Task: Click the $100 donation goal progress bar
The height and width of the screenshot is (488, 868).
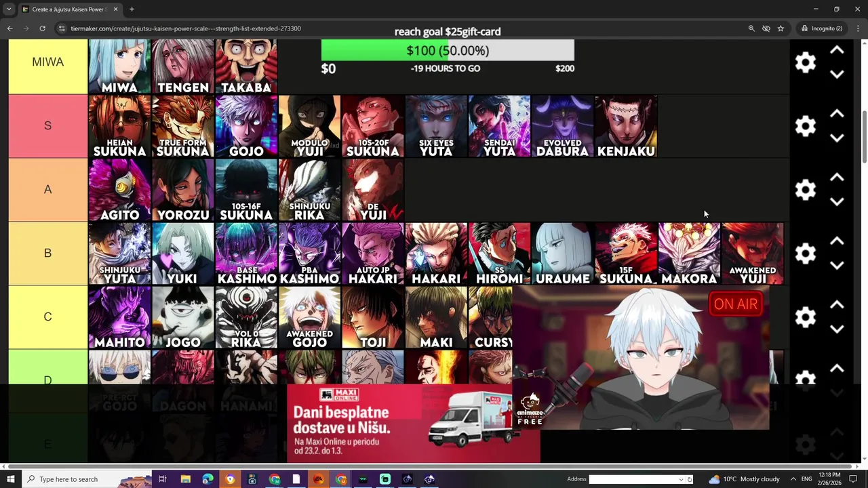Action: (x=448, y=51)
